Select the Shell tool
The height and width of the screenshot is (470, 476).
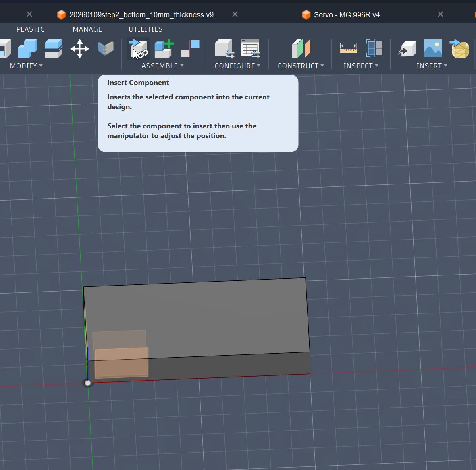(x=4, y=48)
